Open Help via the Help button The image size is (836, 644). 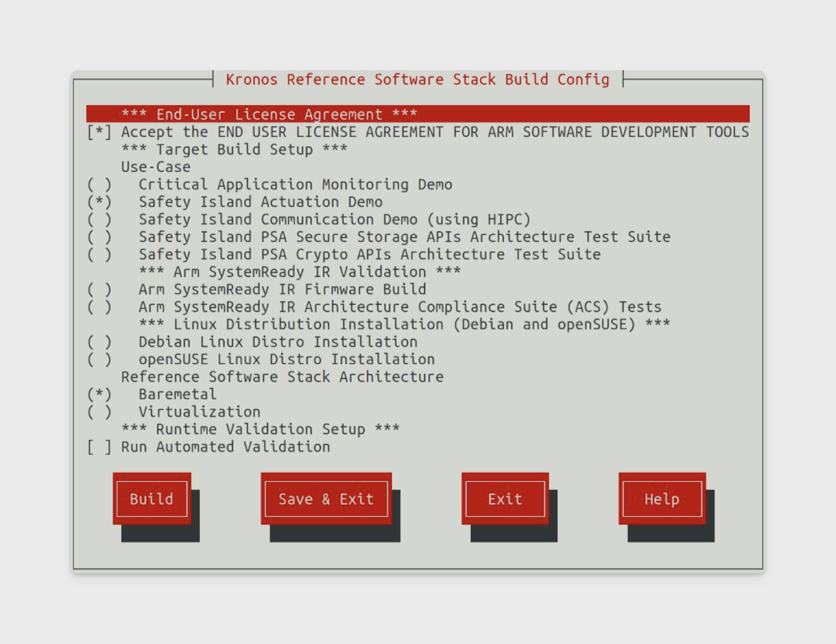point(662,499)
